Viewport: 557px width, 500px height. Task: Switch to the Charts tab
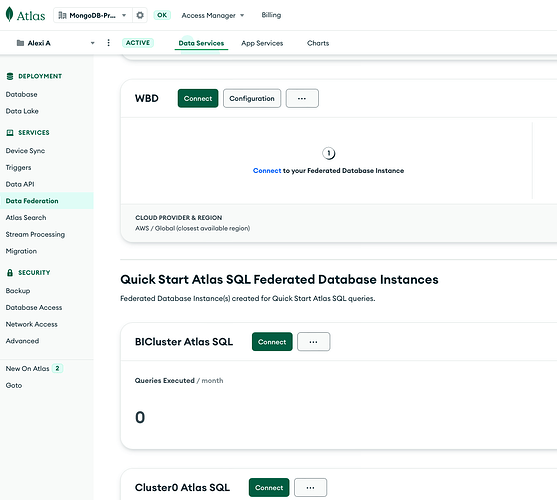coord(318,43)
